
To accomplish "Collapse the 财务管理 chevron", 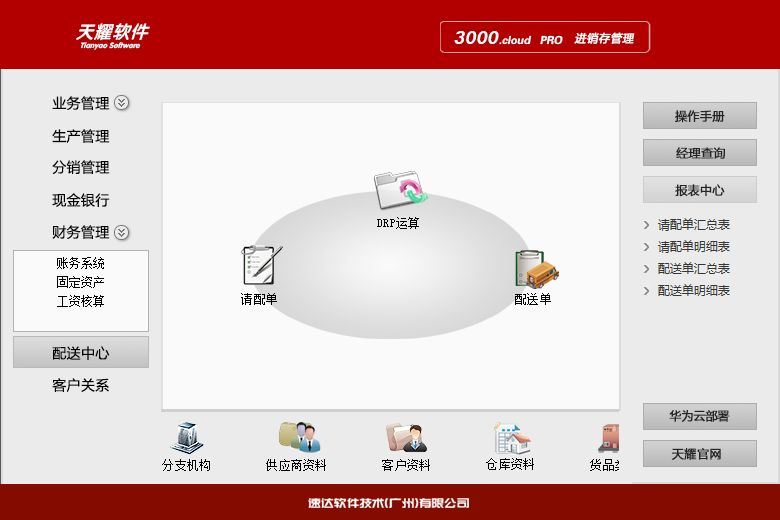I will (121, 232).
